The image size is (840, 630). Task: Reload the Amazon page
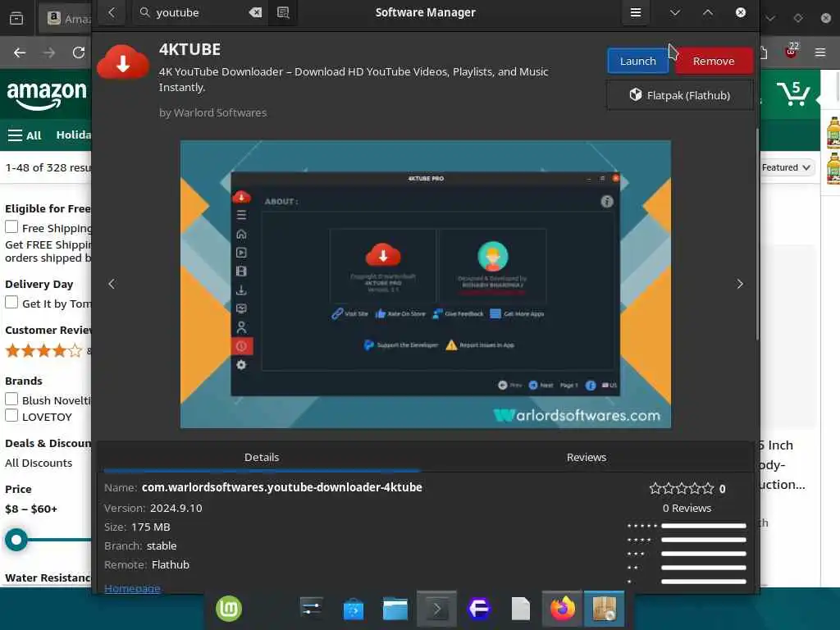(x=79, y=52)
